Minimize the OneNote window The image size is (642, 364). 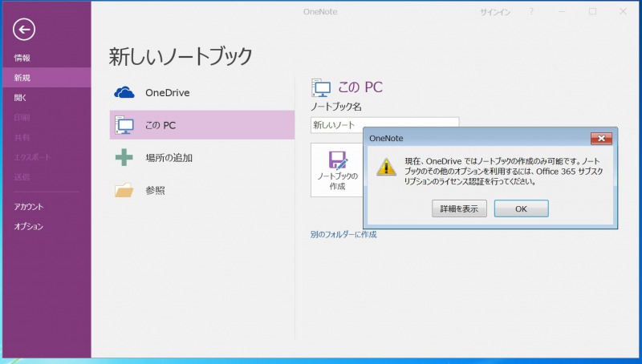pos(562,12)
